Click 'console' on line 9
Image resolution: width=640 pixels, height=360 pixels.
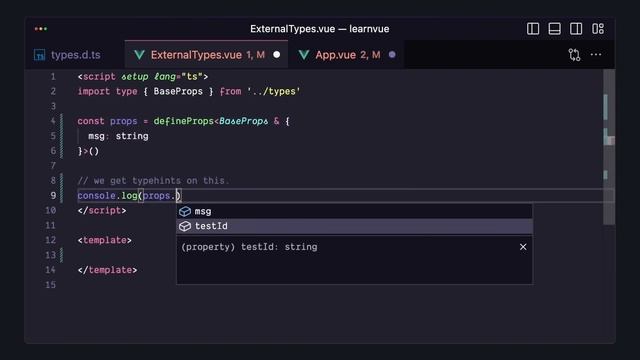click(x=96, y=196)
